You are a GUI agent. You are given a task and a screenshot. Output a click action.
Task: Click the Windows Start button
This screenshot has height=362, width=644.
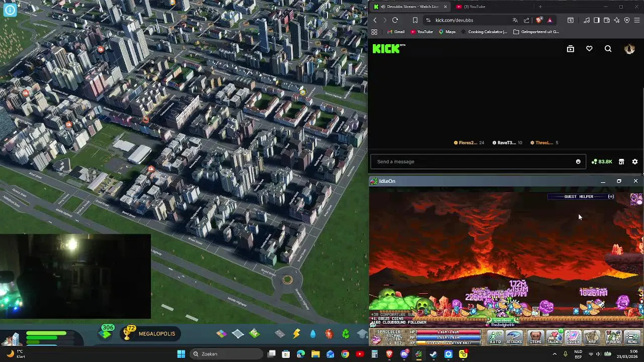pyautogui.click(x=181, y=354)
